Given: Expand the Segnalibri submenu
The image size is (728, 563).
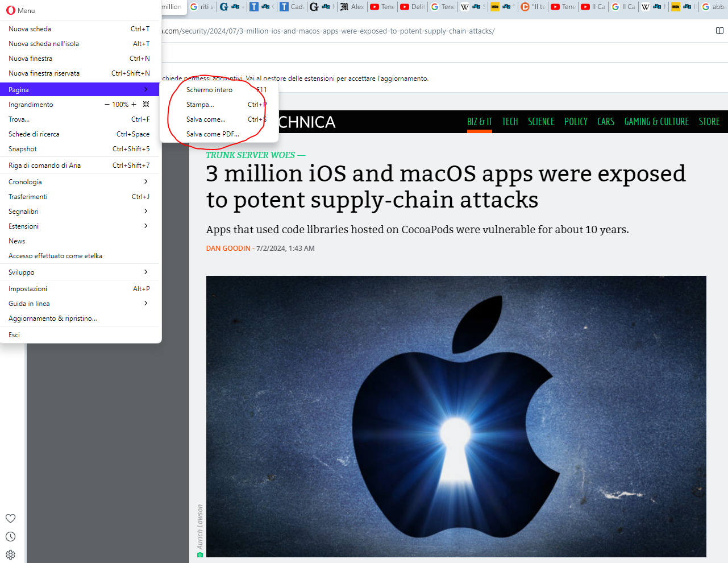Looking at the screenshot, I should (80, 212).
